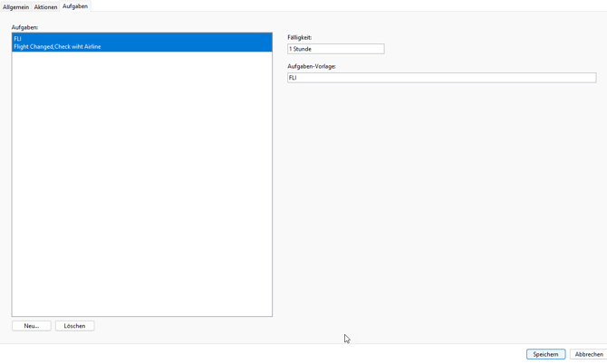Click the 'Aufgaben-Vorlage:' label
This screenshot has width=607, height=364.
[312, 66]
